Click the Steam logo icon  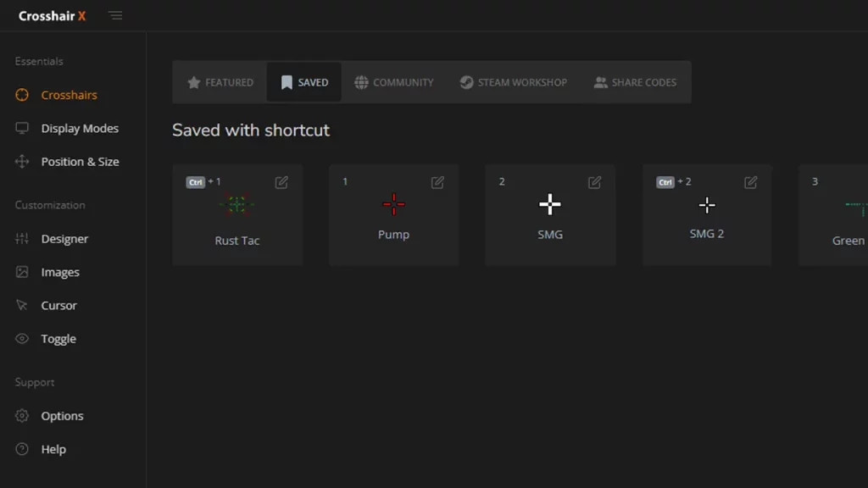[x=467, y=82]
